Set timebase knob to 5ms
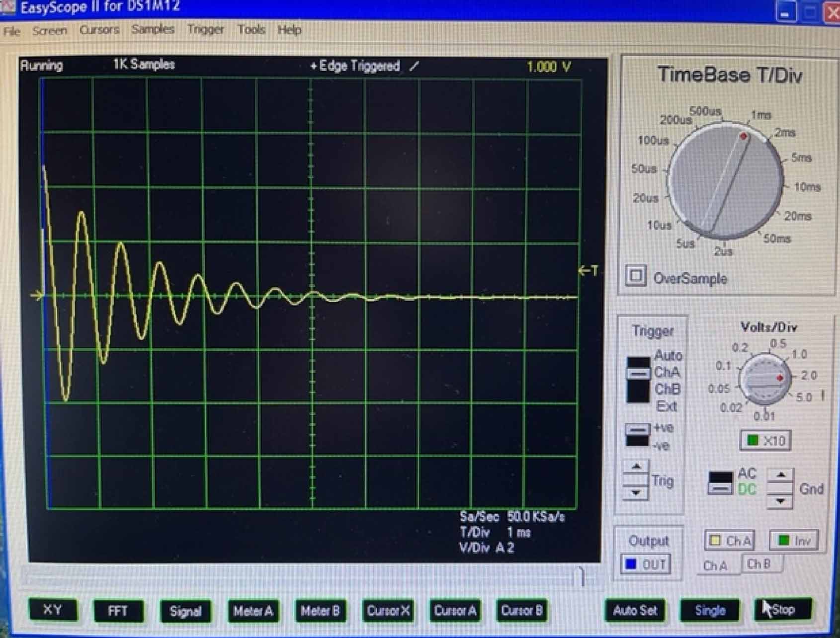The image size is (840, 638). coord(801,158)
